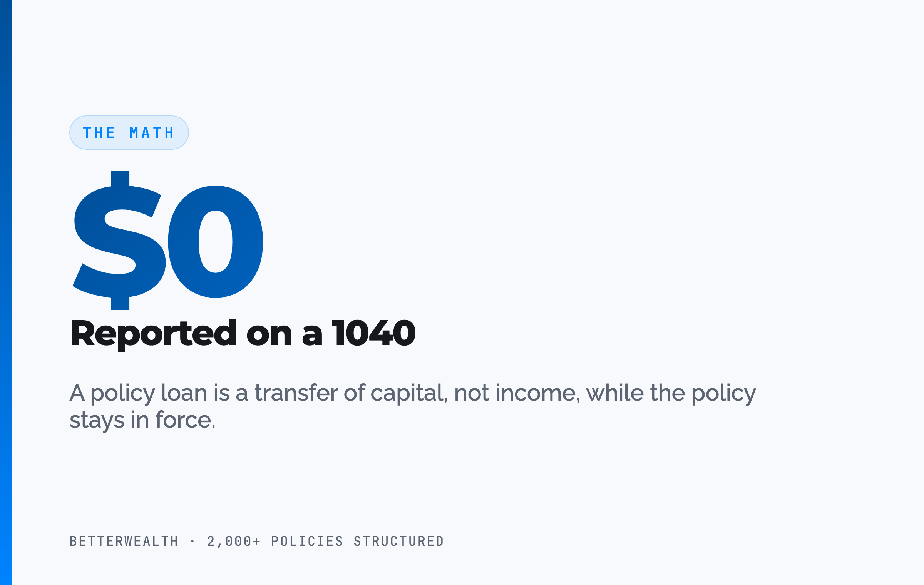Click the THE MATH pill badge
This screenshot has height=585, width=924.
129,132
